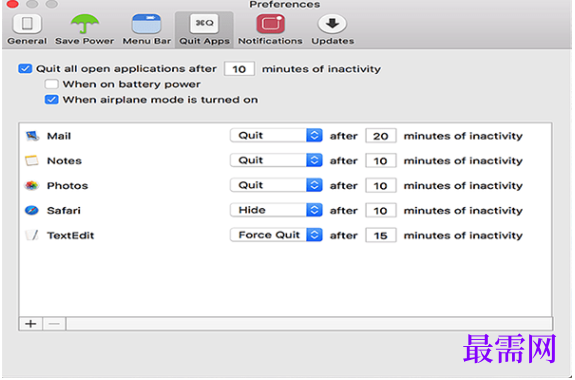Click the Save Power tab label
Screen dimensions: 575x380
point(85,41)
